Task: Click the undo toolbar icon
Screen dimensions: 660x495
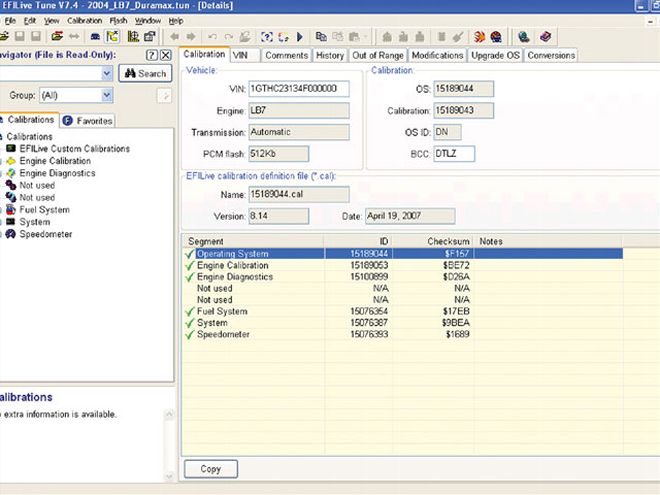Action: pyautogui.click(x=213, y=37)
